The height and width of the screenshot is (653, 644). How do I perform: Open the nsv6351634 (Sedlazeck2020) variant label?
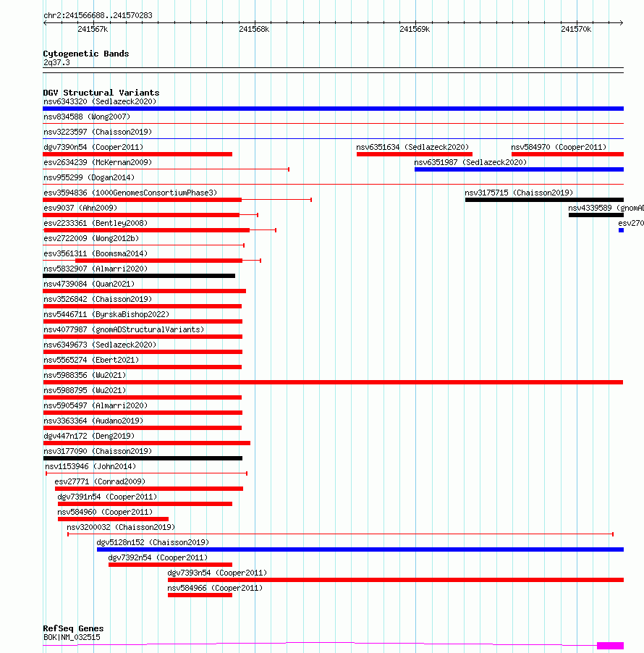pos(412,147)
